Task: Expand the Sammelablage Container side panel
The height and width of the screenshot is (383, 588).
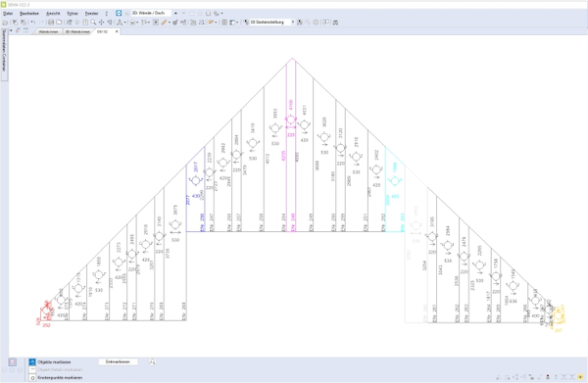Action: 4,51
